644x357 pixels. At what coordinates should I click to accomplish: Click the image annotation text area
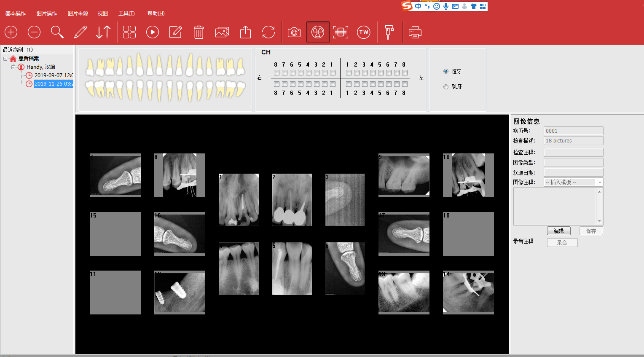coord(555,207)
